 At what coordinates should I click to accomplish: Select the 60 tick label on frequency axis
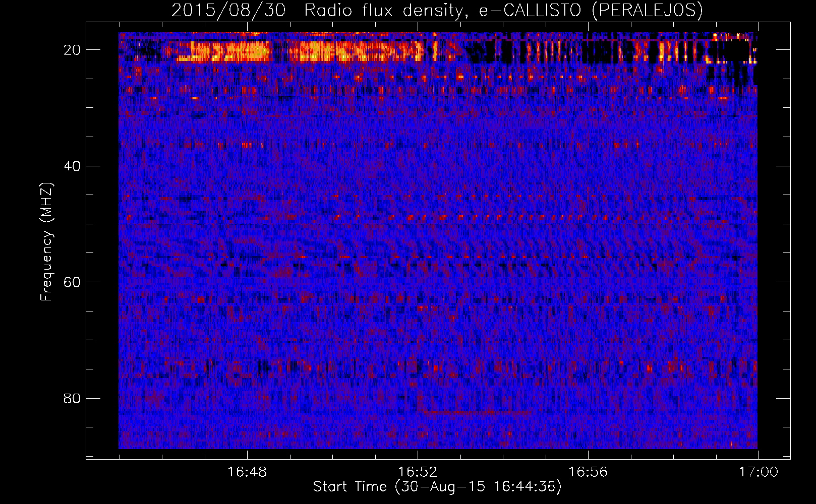(x=73, y=282)
